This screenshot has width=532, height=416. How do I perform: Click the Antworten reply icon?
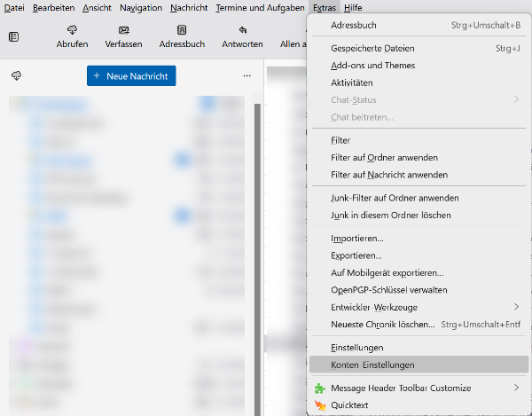click(242, 30)
